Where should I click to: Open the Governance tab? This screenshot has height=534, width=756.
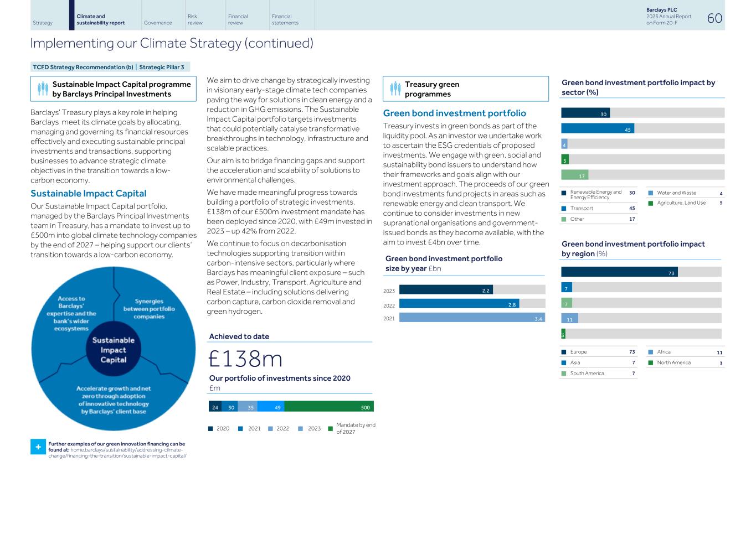[x=157, y=23]
